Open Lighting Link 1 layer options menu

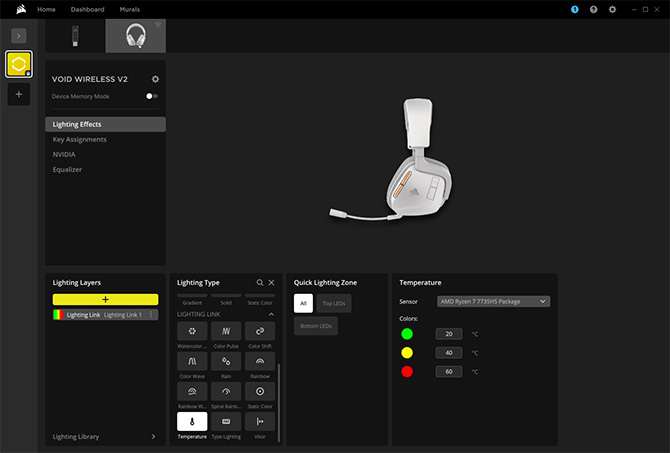click(151, 315)
